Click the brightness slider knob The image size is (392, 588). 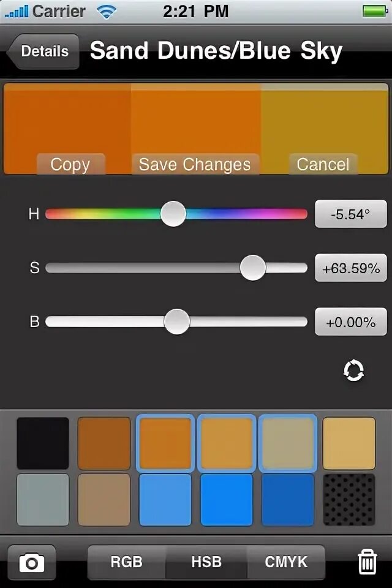tap(177, 322)
